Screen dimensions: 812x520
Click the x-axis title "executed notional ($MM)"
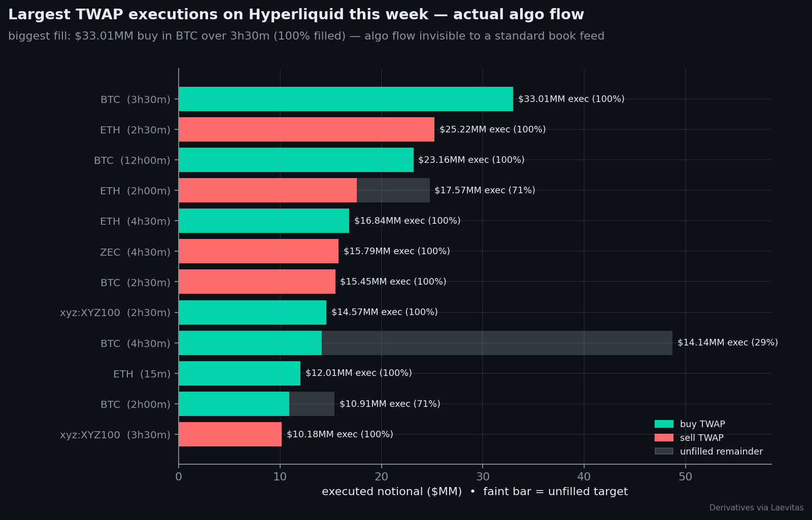click(x=392, y=492)
